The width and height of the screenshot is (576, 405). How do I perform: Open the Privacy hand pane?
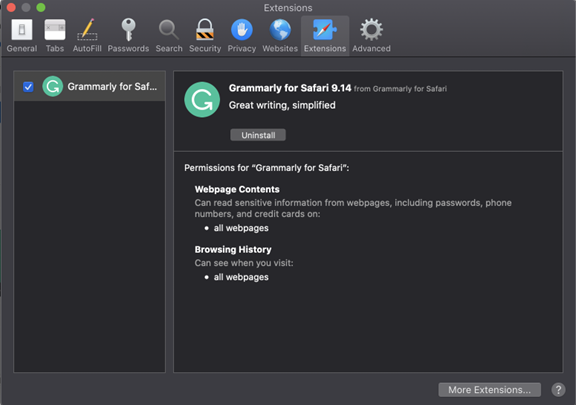pos(242,36)
